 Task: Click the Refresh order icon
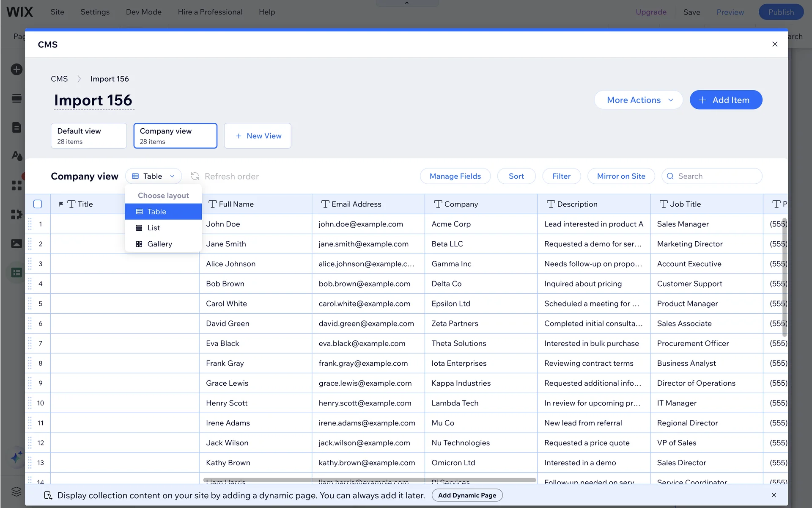[x=195, y=176]
